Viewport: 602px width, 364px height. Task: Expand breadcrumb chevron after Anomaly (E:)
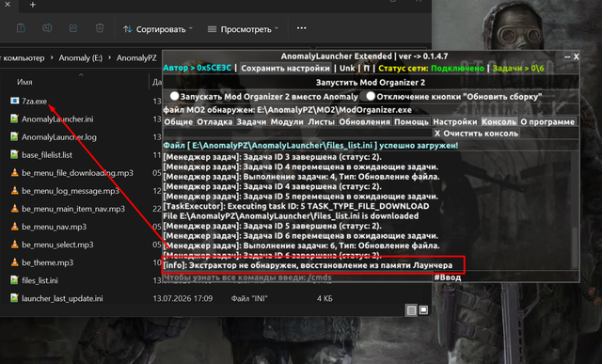tap(110, 58)
